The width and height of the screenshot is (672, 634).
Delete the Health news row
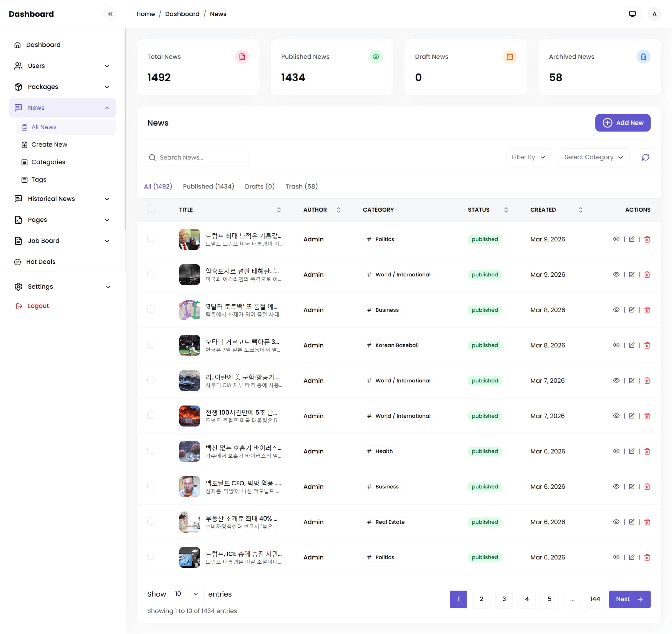[x=647, y=451]
